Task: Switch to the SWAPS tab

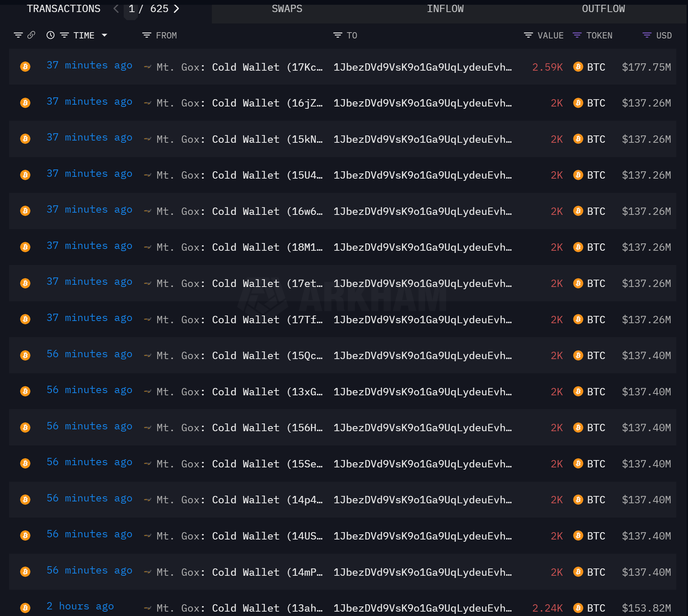Action: pyautogui.click(x=287, y=8)
